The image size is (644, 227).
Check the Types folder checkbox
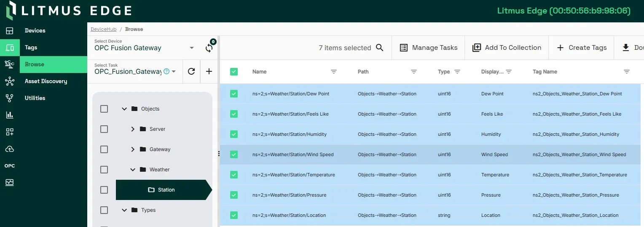click(x=104, y=210)
